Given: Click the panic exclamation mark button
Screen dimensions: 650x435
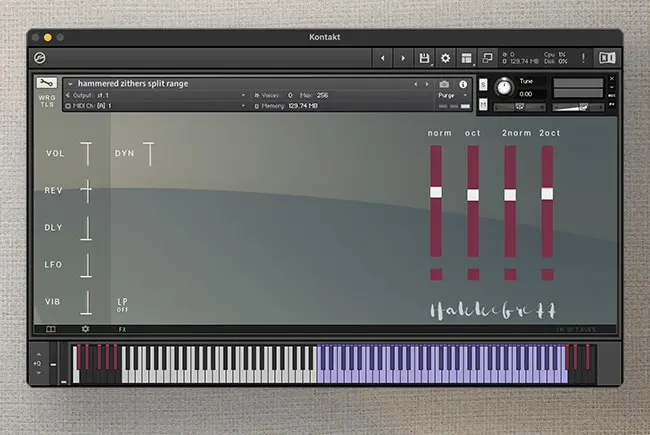Looking at the screenshot, I should [583, 58].
